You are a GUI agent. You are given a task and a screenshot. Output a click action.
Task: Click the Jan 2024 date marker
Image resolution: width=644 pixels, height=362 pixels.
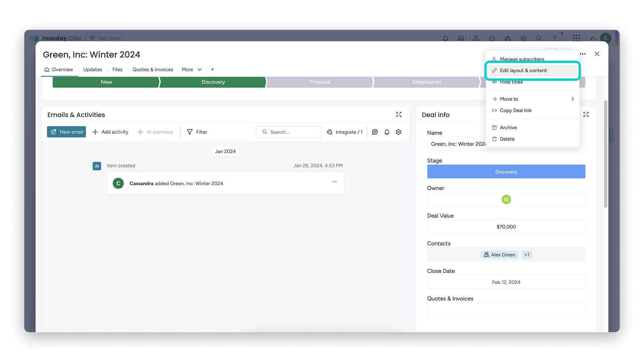[x=225, y=152]
